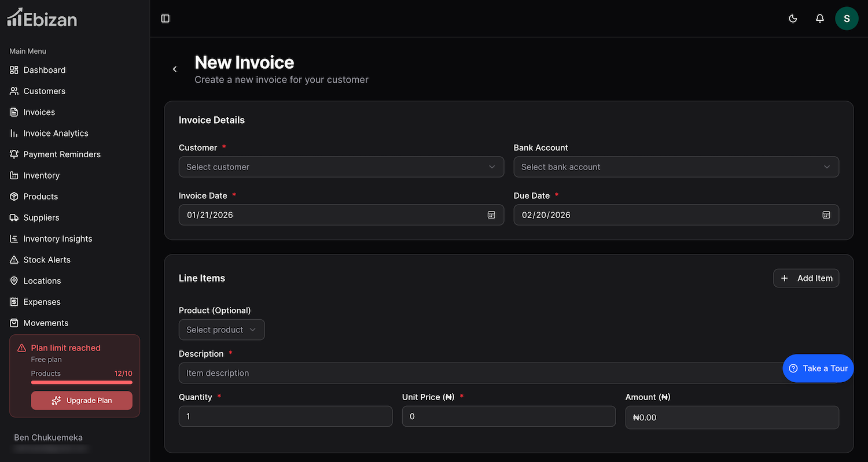Viewport: 868px width, 462px height.
Task: Click the Unit Price input field
Action: tap(509, 416)
